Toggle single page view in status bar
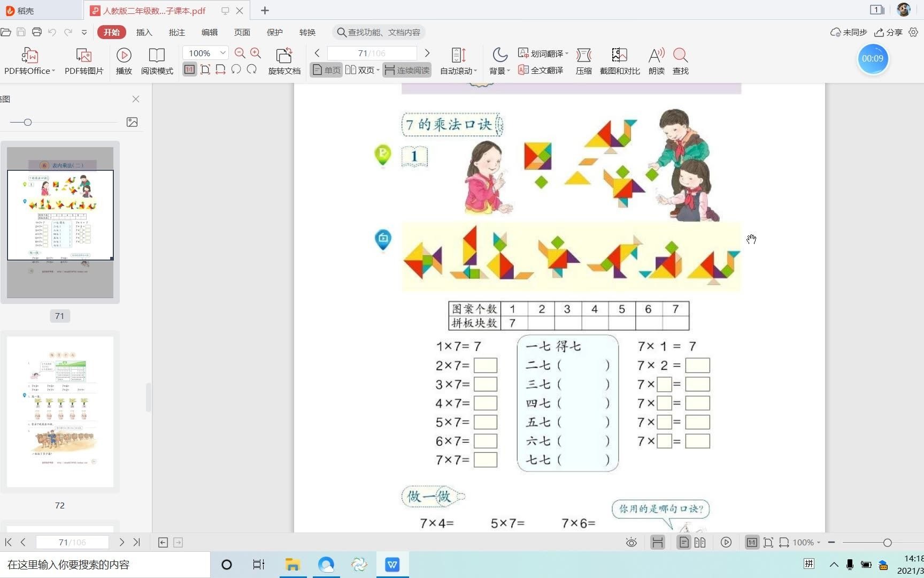The height and width of the screenshot is (578, 924). pos(684,543)
